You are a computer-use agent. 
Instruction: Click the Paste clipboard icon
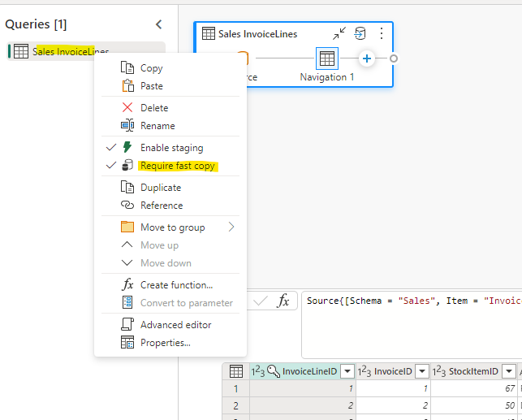click(127, 85)
